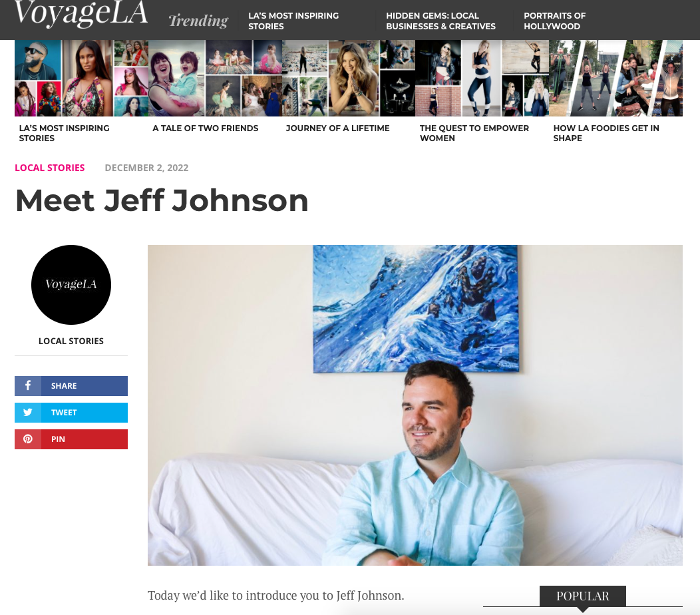Open Journey of a Lifetime story link
Screen dimensions: 700x615
point(337,128)
